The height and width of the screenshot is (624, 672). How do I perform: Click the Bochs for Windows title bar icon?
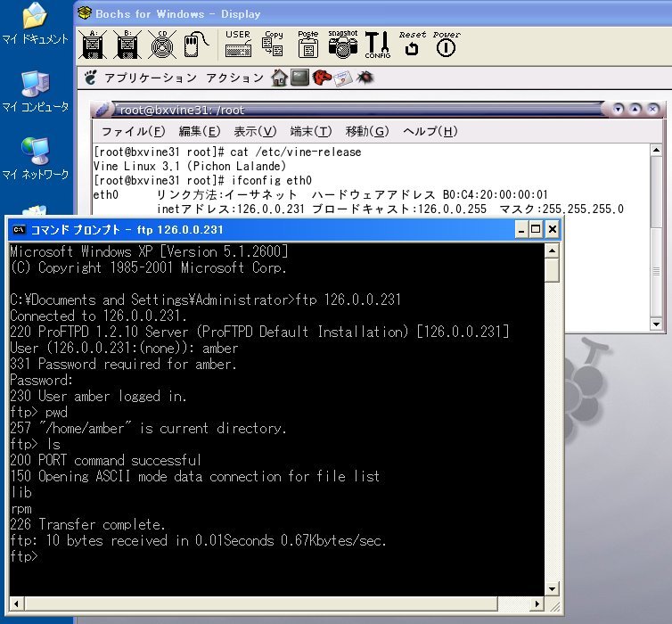pyautogui.click(x=85, y=12)
